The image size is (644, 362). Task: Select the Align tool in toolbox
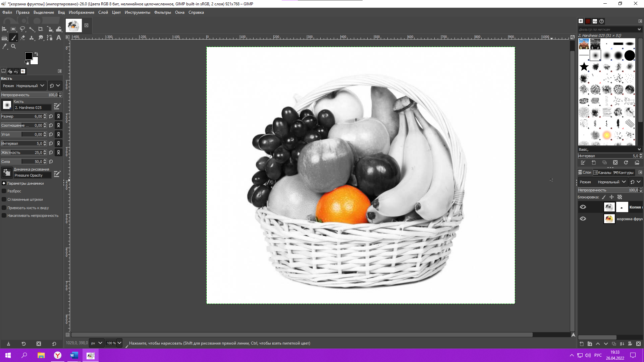point(4,29)
